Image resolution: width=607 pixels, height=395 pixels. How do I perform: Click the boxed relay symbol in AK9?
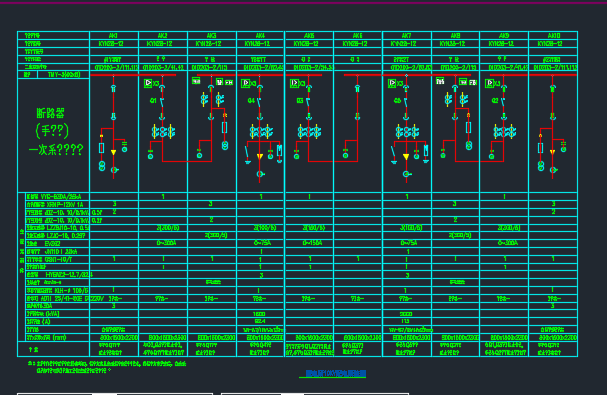(x=489, y=83)
